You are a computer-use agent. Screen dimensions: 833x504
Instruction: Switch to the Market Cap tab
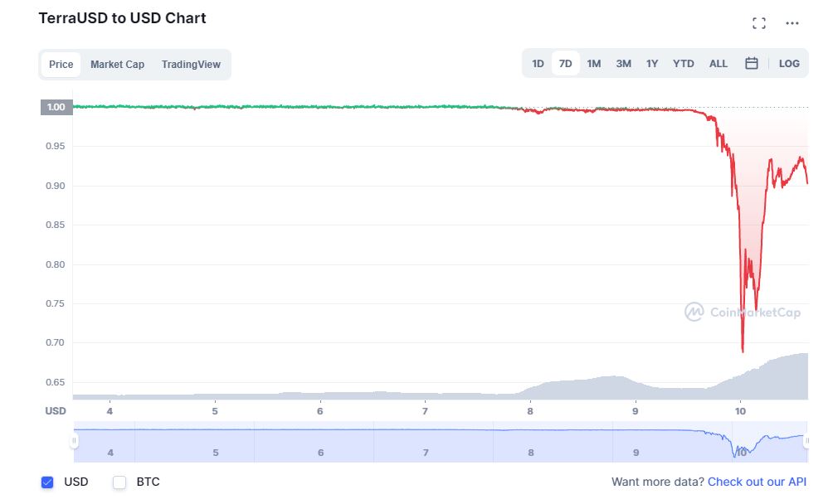118,64
